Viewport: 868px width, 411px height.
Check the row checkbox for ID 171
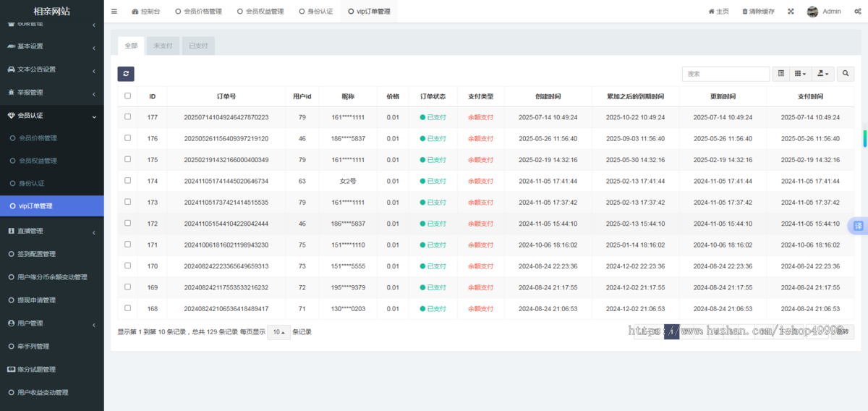coord(128,245)
